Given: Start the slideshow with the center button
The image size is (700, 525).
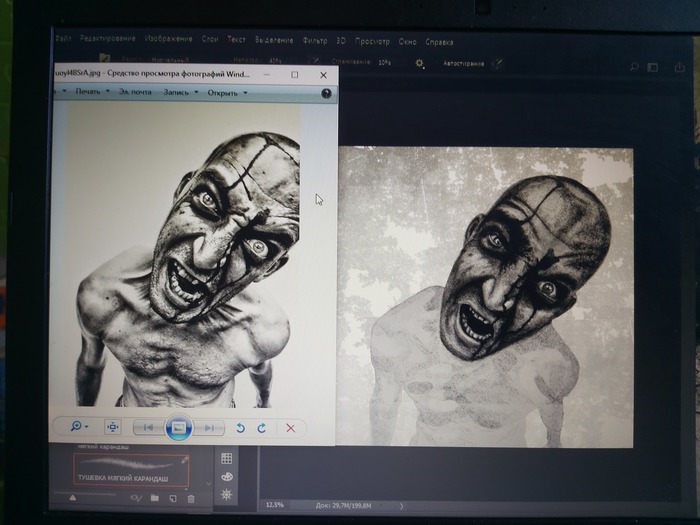Looking at the screenshot, I should pos(177,427).
